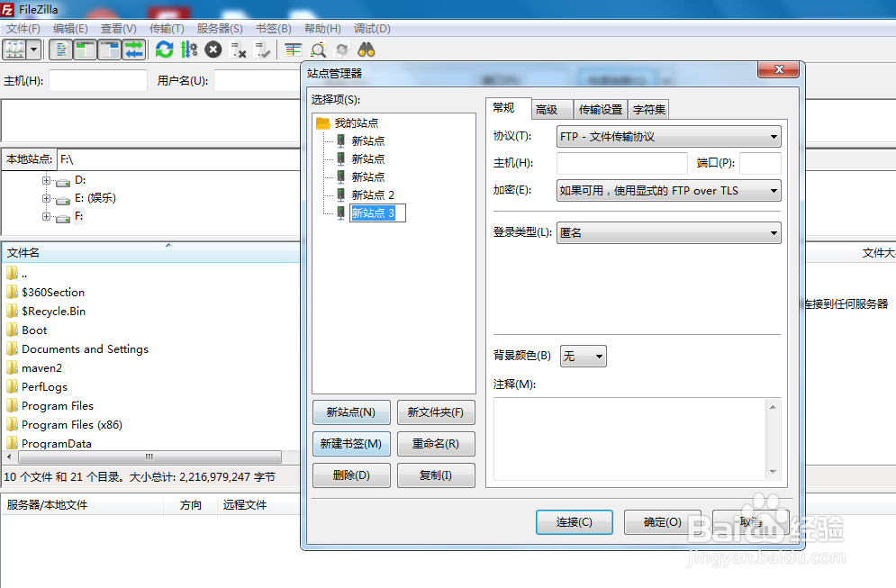This screenshot has width=896, height=588.
Task: Open 传输(T) menu
Action: pyautogui.click(x=167, y=29)
